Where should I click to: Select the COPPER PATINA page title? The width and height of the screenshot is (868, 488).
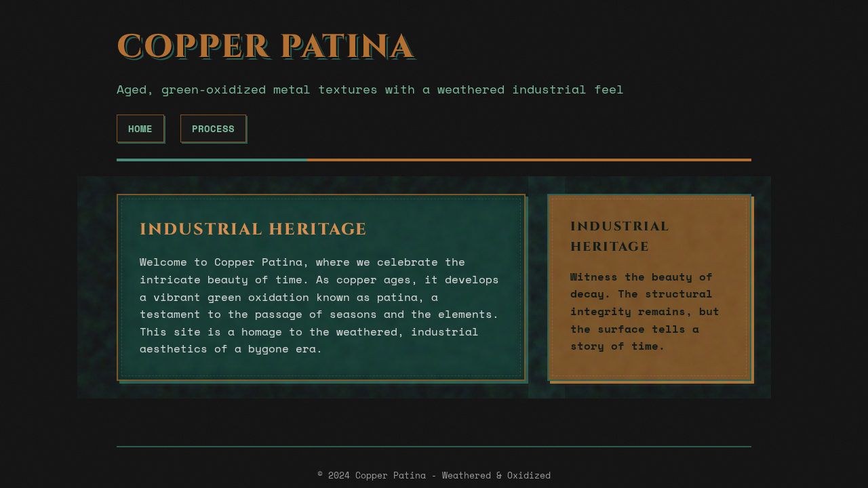(x=266, y=45)
